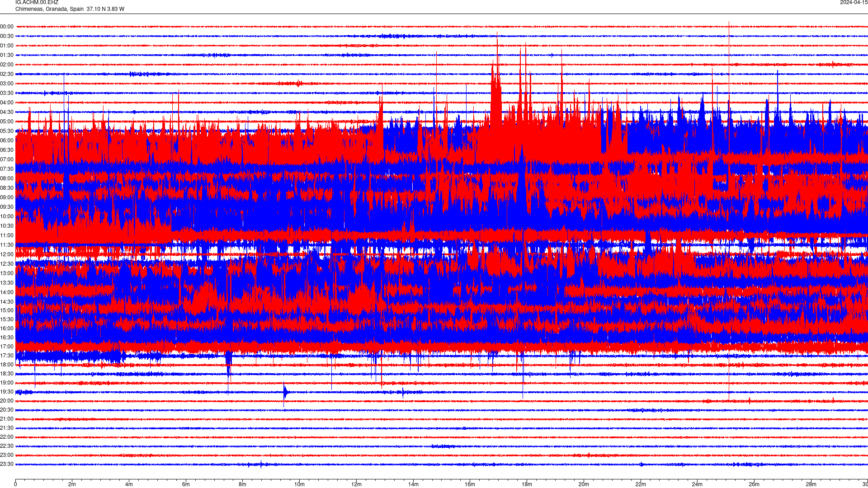Select the 00:30 time row label
Screen dimensions: 868x488
point(7,36)
